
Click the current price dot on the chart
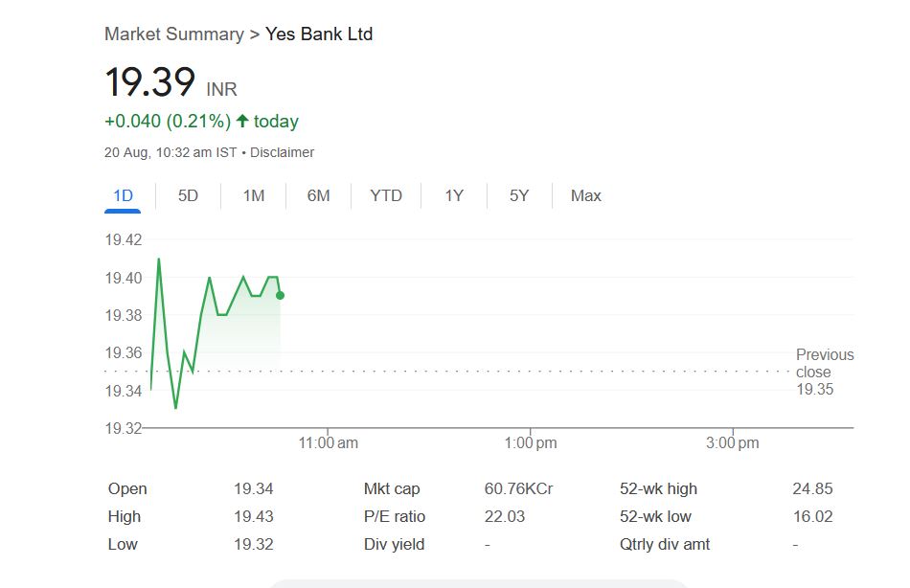[280, 295]
